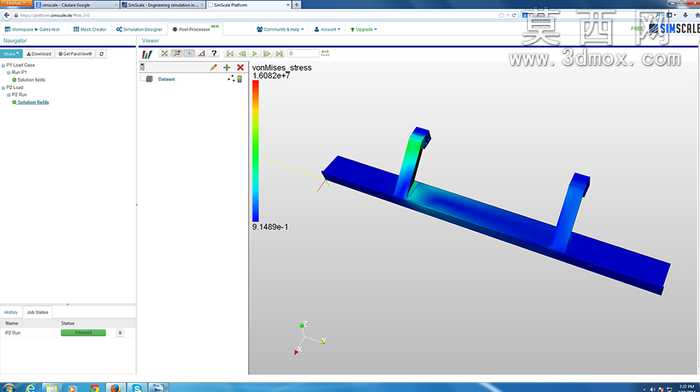Collapse the P1 Load Case tree node

(3, 65)
